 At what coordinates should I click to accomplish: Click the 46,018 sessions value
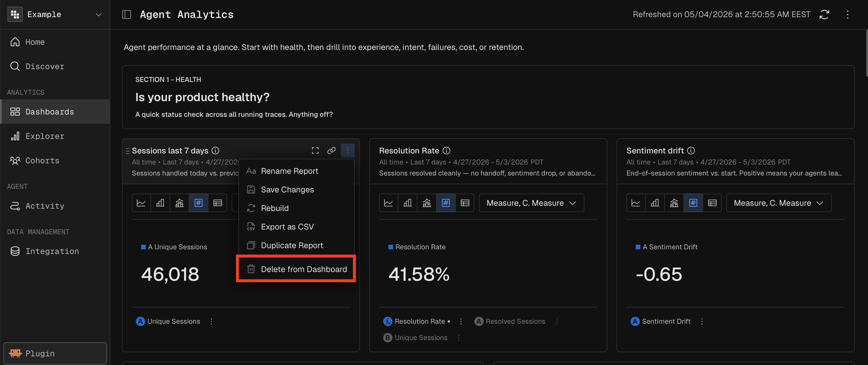(170, 274)
